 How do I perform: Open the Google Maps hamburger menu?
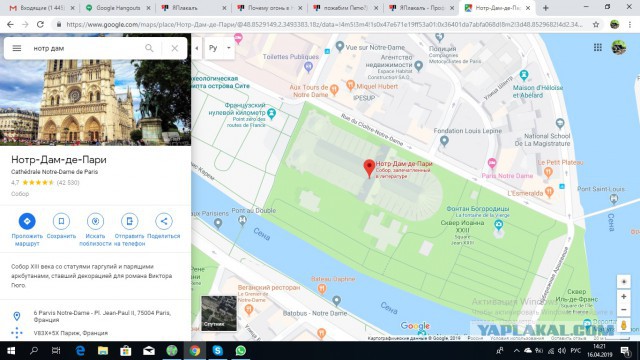17,48
